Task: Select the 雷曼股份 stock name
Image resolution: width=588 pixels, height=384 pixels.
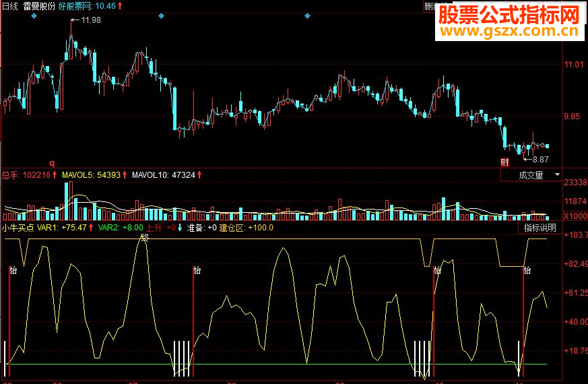Action: (39, 6)
